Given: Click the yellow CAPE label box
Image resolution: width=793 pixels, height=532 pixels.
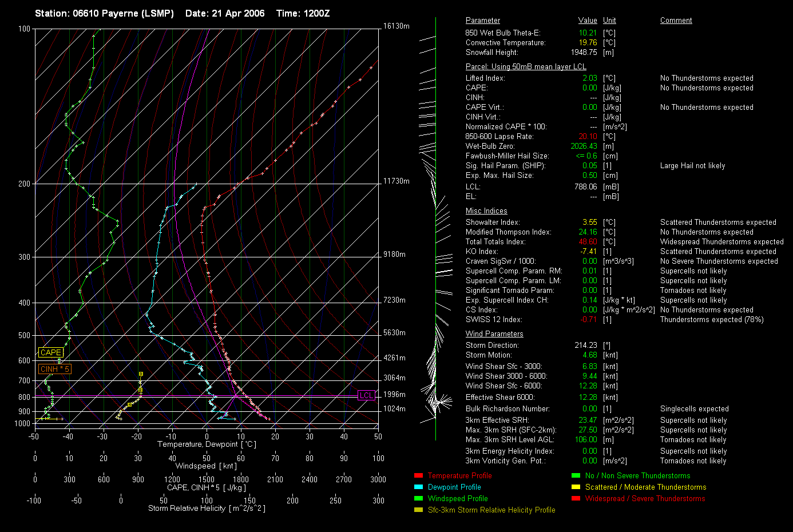Looking at the screenshot, I should coord(51,353).
